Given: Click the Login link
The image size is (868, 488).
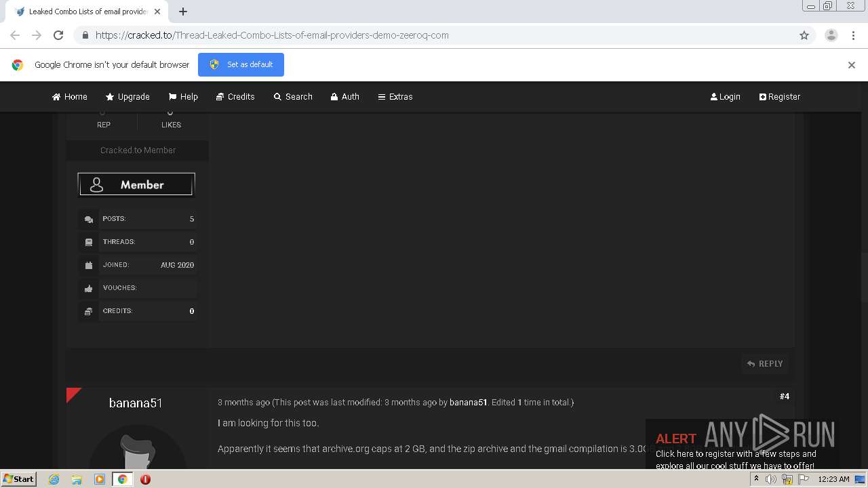Looking at the screenshot, I should [x=725, y=97].
